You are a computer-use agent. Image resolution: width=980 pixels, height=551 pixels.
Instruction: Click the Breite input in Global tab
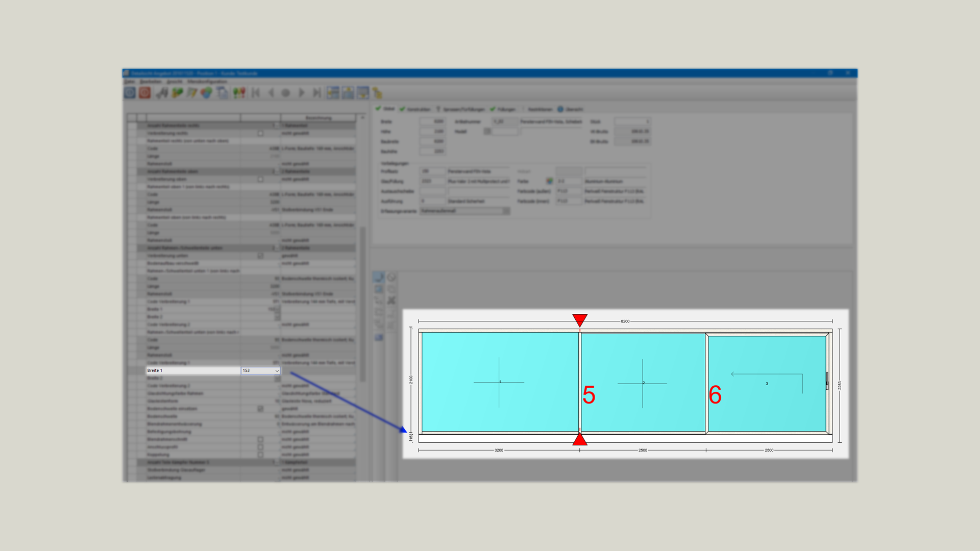pos(432,121)
